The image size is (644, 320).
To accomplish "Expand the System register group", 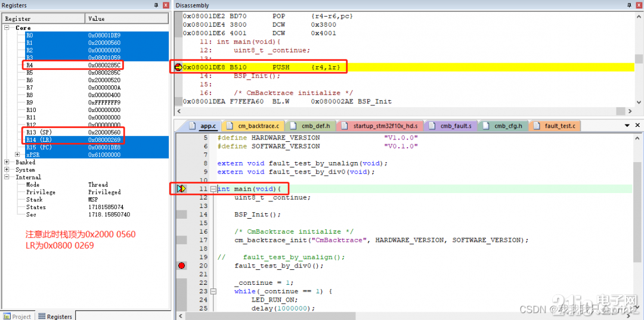I will 7,169.
